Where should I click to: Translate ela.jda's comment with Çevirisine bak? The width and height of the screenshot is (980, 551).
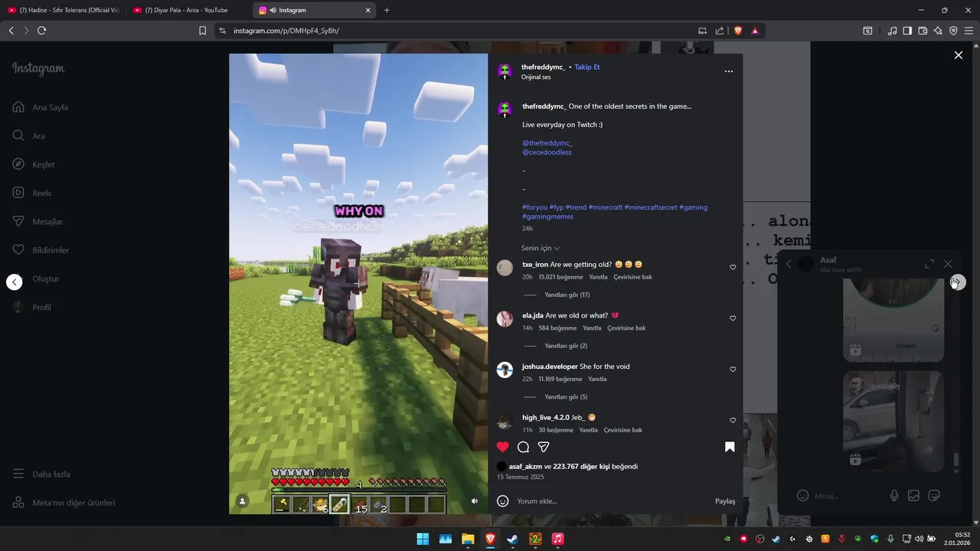coord(626,328)
